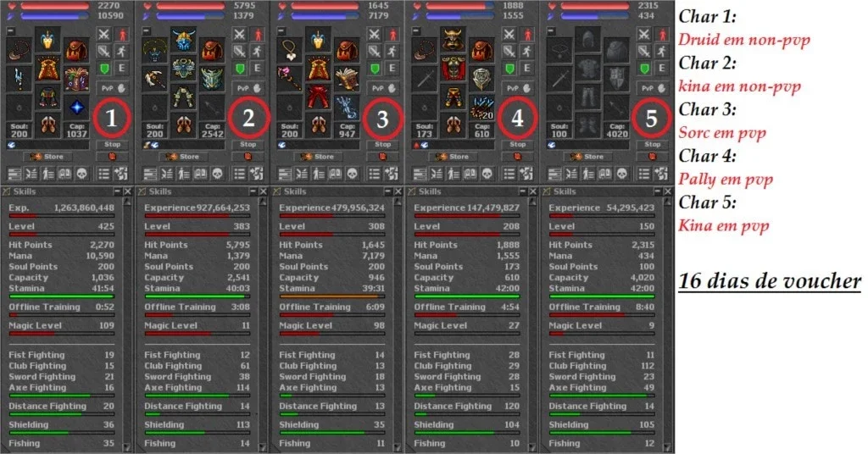Screen dimensions: 868x454
Task: Open the skull unjustified points icon, Cap 610 panel
Action: pyautogui.click(x=487, y=174)
